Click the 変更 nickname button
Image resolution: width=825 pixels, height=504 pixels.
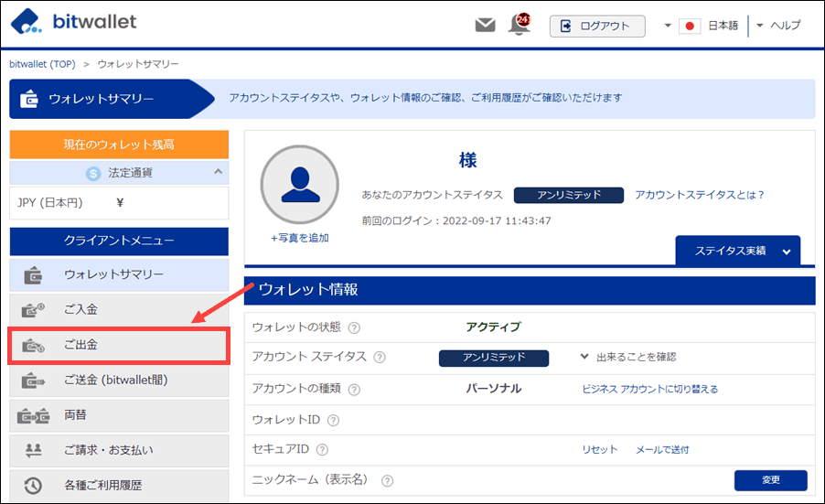(770, 480)
